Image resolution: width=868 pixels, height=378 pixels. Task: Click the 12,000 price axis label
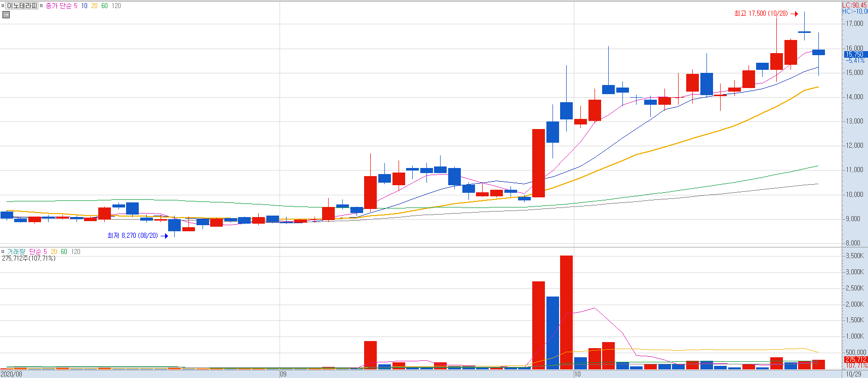[855, 145]
